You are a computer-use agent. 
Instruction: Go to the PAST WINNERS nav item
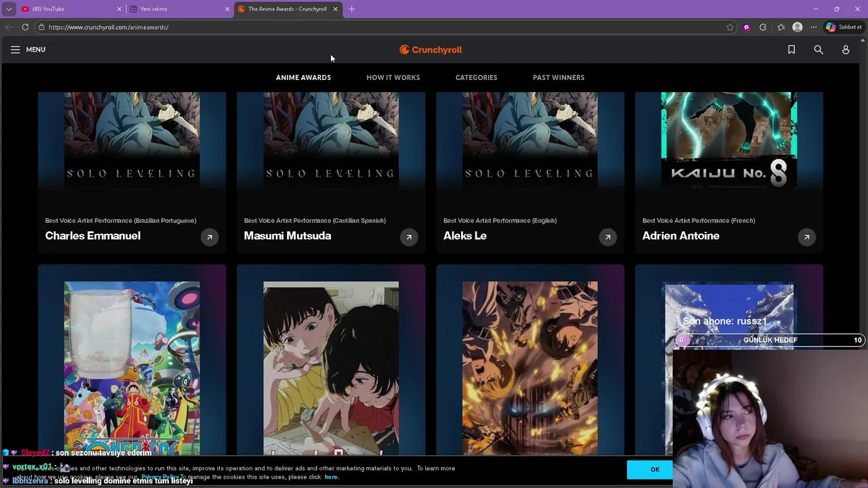[559, 77]
